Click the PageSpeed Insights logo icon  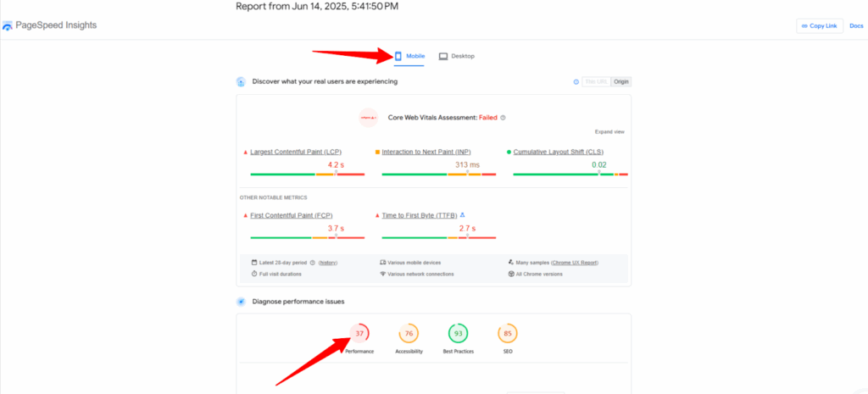(8, 26)
